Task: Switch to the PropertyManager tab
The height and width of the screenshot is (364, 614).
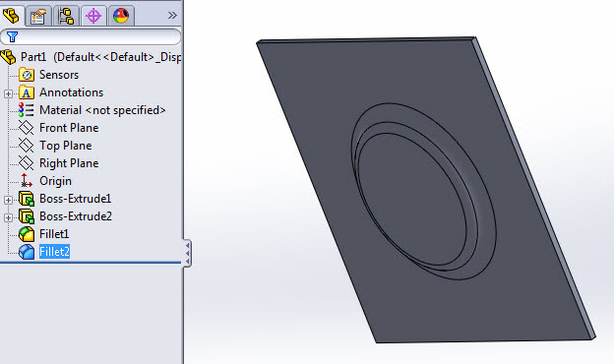Action: click(x=38, y=16)
